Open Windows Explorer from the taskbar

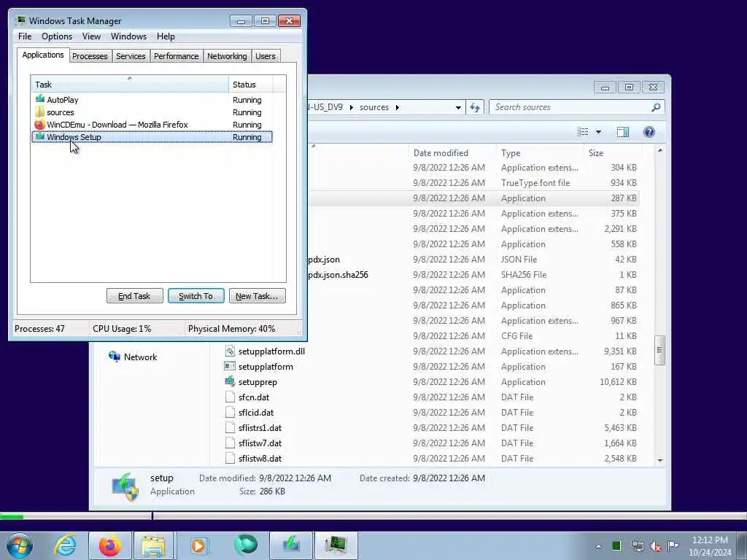(153, 545)
